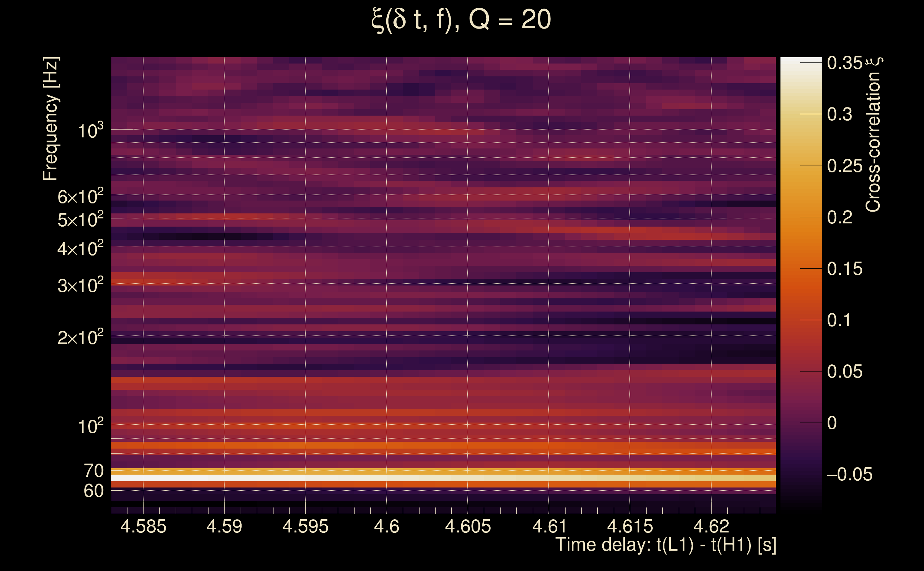Screen dimensions: 924x571
Task: Select the 4.585 x-axis tick label
Action: [x=143, y=526]
